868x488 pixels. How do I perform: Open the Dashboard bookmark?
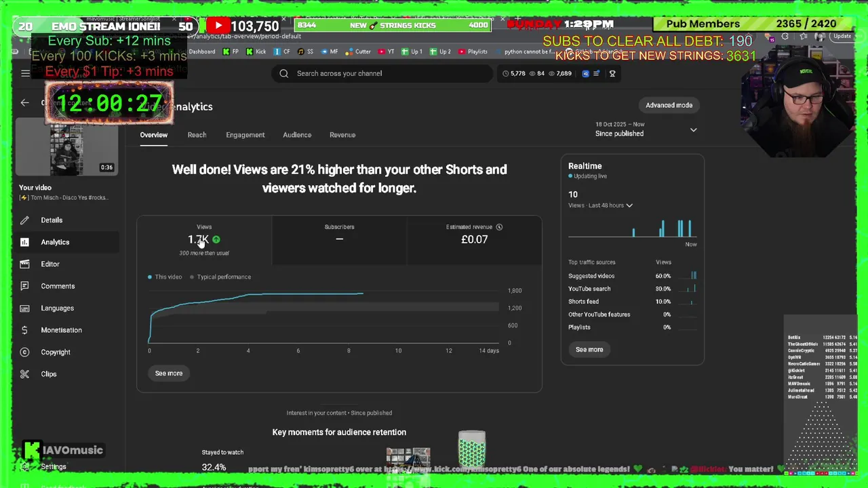point(201,52)
